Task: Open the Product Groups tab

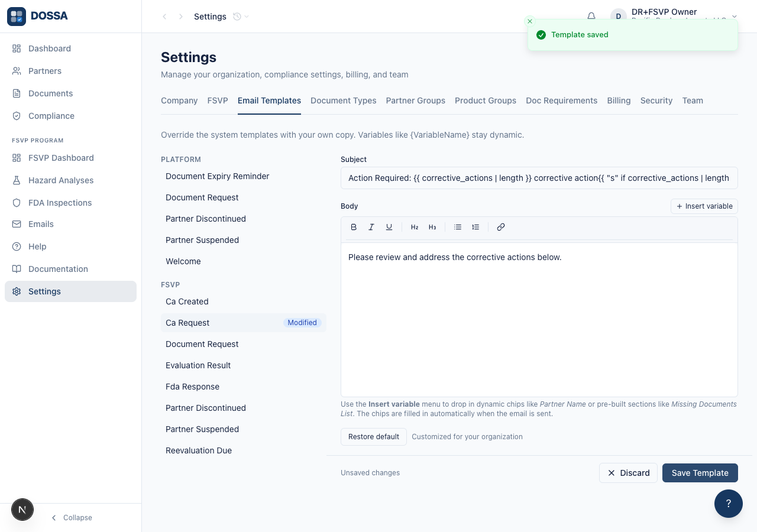Action: tap(486, 100)
